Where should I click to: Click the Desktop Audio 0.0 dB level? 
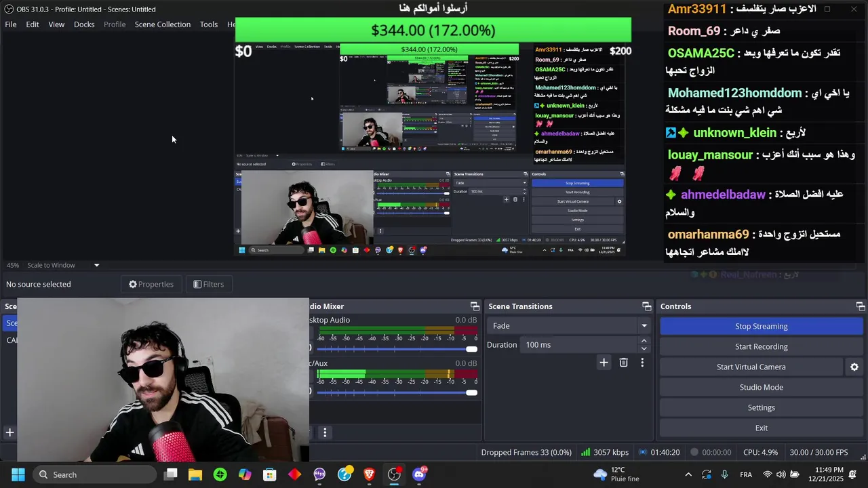pos(466,320)
